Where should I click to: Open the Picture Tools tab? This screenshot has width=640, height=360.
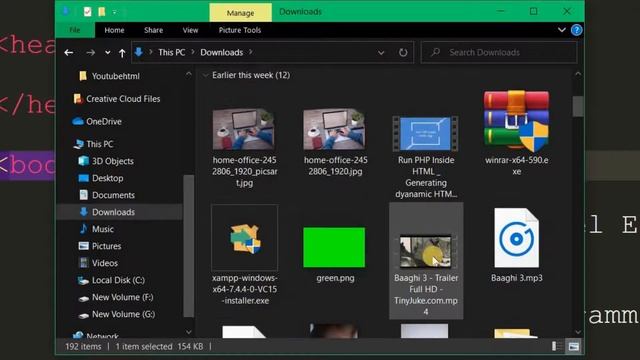tap(240, 30)
